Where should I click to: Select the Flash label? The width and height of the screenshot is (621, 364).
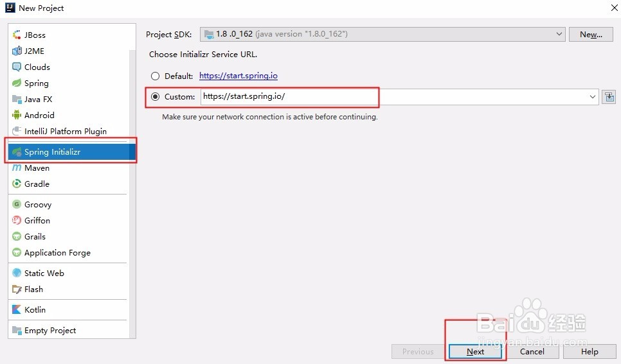coord(33,290)
